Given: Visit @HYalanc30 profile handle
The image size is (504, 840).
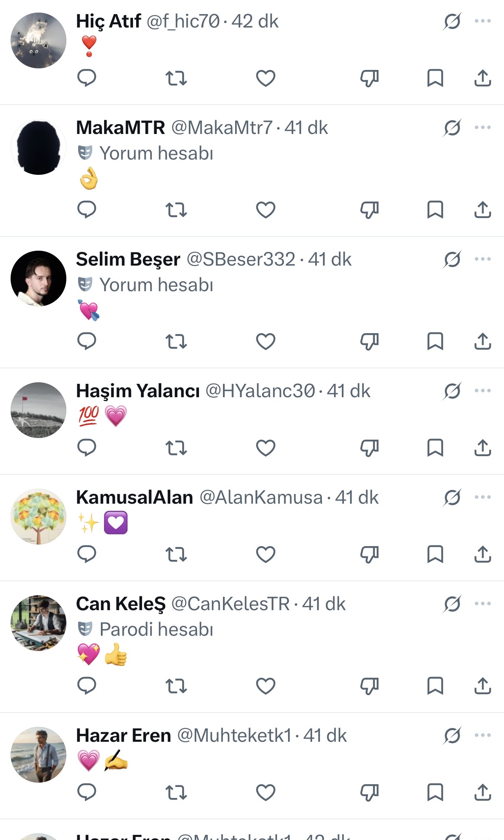Looking at the screenshot, I should (260, 391).
